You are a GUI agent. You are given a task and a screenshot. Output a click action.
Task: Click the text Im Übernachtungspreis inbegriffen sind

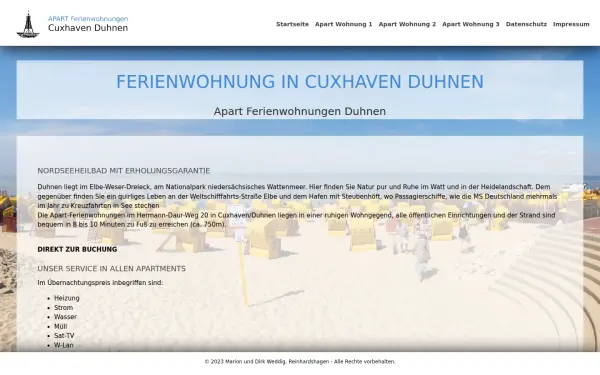pyautogui.click(x=100, y=283)
